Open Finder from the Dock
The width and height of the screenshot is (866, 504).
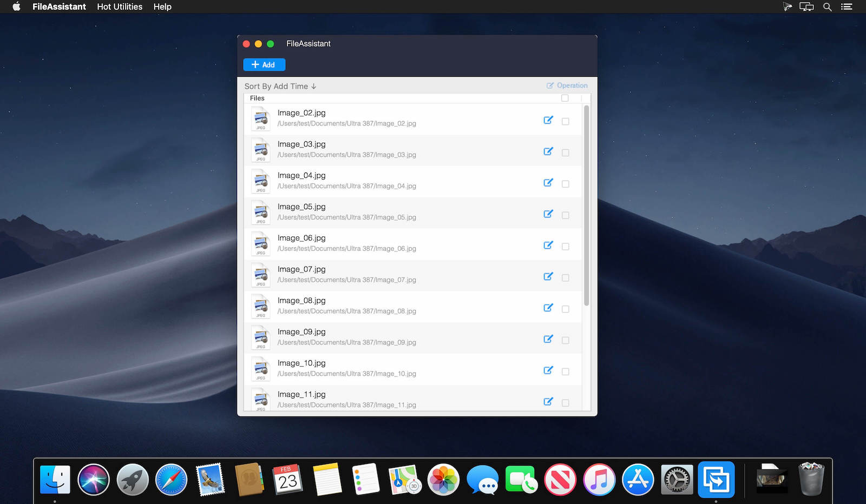pyautogui.click(x=55, y=480)
